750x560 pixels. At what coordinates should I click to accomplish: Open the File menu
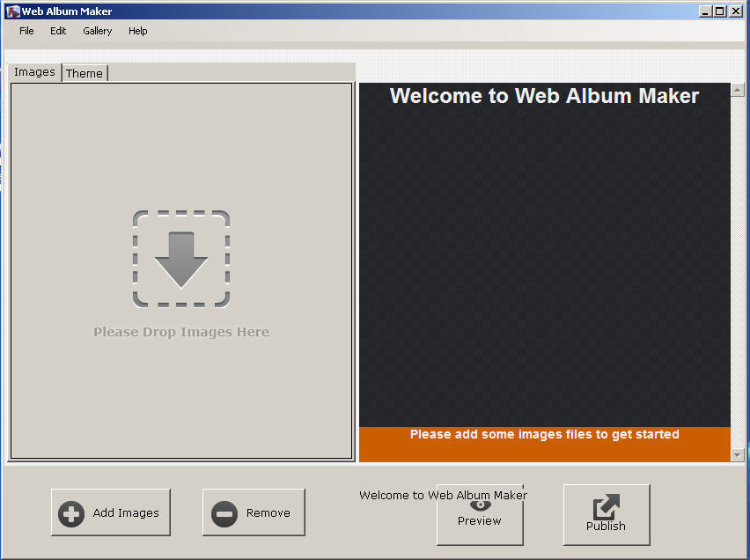pos(26,31)
